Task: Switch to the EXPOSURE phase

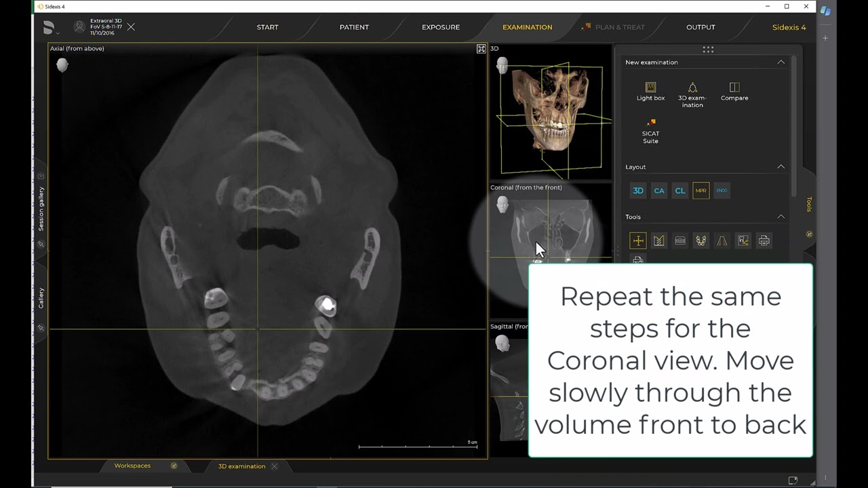Action: pos(441,27)
